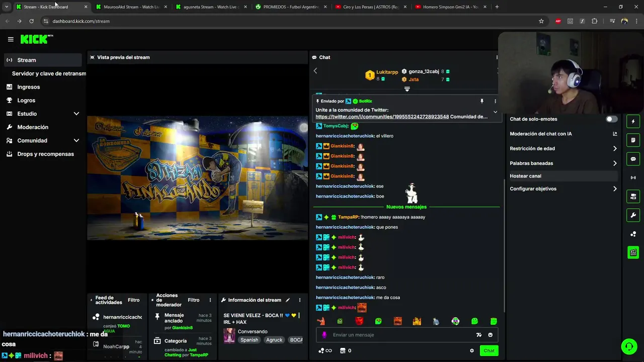644x362 pixels.
Task: Bookmark this page with the star icon
Action: pos(541,21)
